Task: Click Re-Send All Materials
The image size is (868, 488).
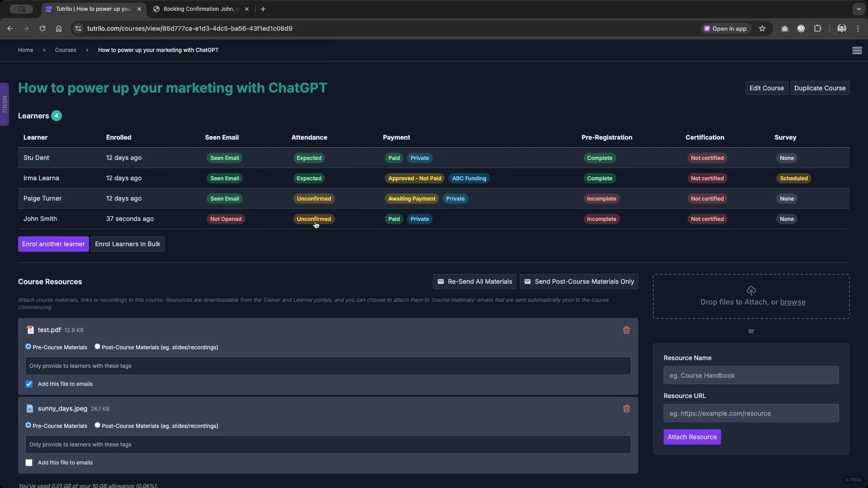Action: [475, 282]
